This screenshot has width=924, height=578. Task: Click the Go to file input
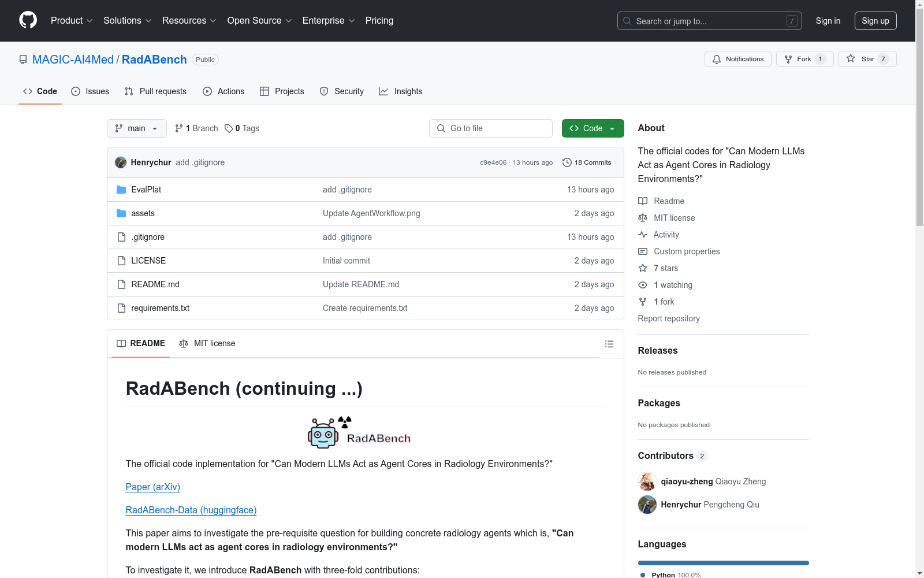[491, 128]
